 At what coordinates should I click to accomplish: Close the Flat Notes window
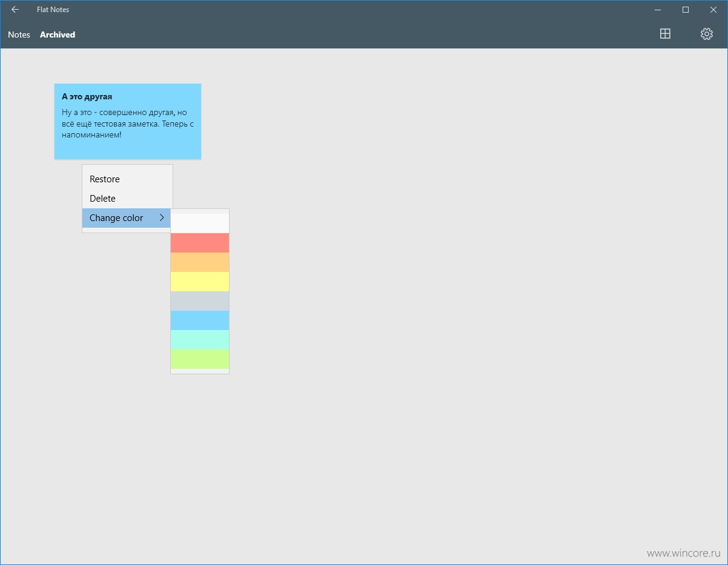pyautogui.click(x=713, y=10)
